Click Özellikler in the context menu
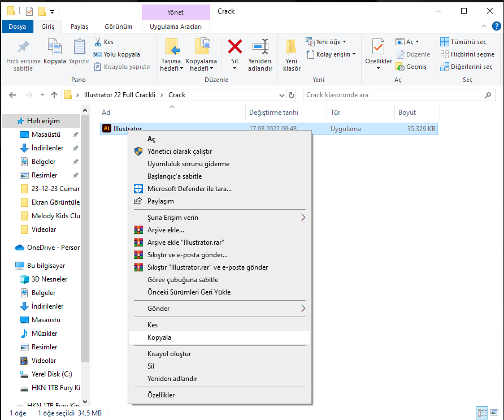The height and width of the screenshot is (420, 504). point(220,395)
